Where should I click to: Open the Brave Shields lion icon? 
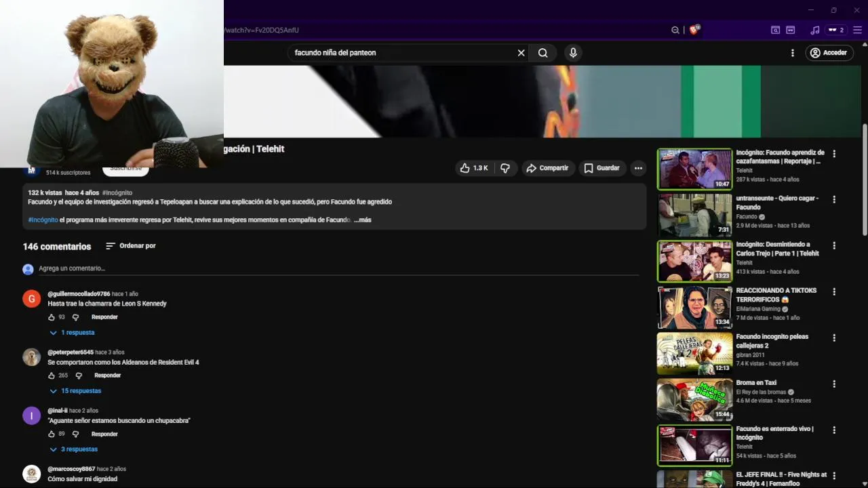click(694, 30)
